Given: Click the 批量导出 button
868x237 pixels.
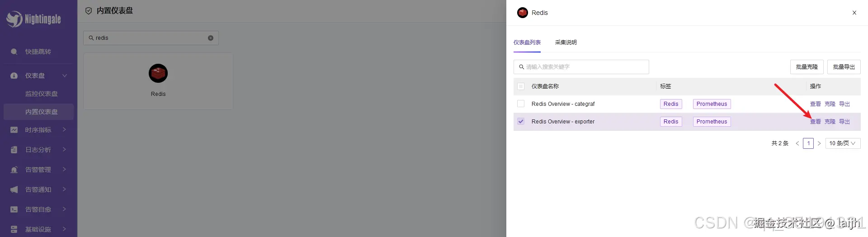Looking at the screenshot, I should point(844,67).
